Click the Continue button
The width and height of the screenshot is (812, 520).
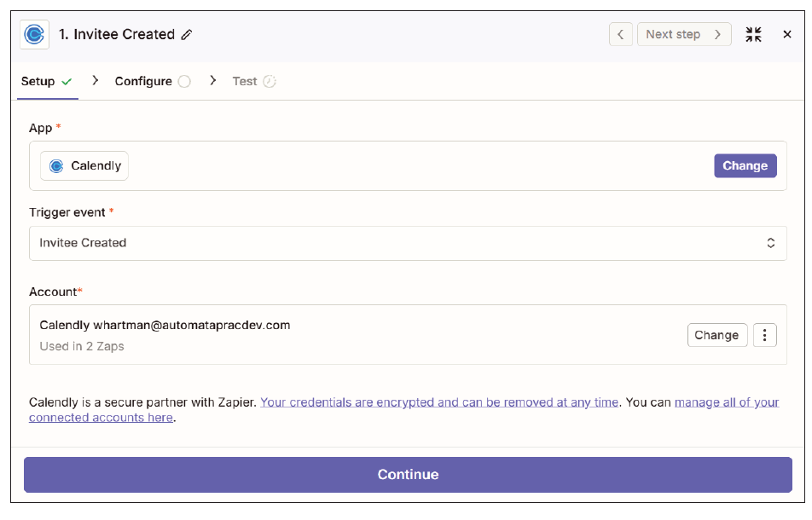pyautogui.click(x=408, y=475)
